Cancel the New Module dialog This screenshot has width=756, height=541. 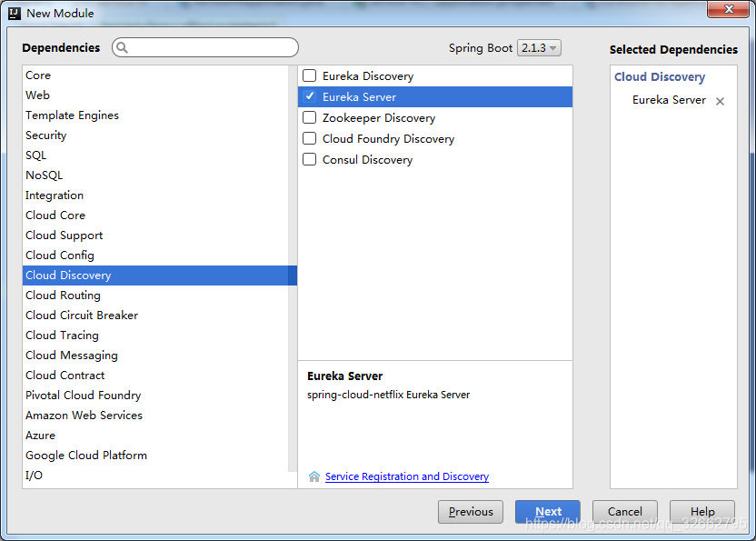tap(625, 512)
